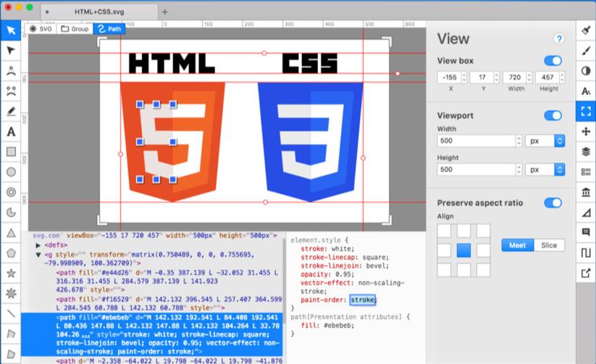Expand the defs node in code tree
Viewport: 596px width, 364px height.
[38, 245]
